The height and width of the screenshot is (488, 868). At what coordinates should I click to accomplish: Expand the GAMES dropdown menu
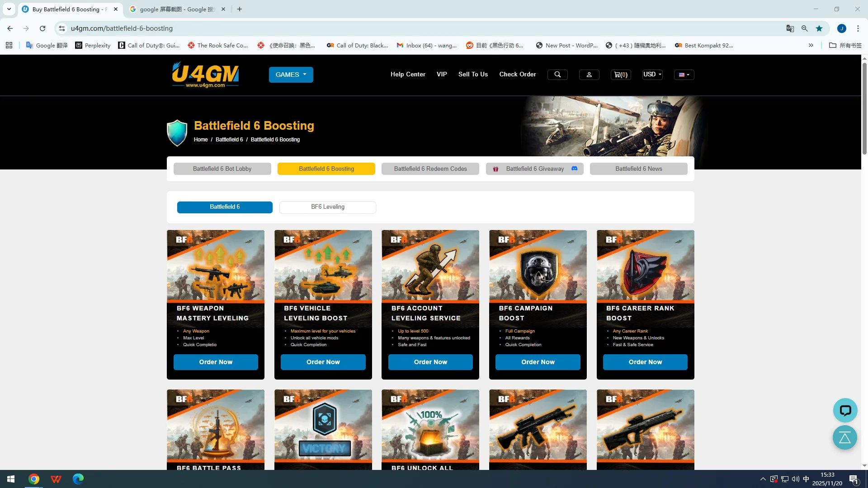click(291, 75)
